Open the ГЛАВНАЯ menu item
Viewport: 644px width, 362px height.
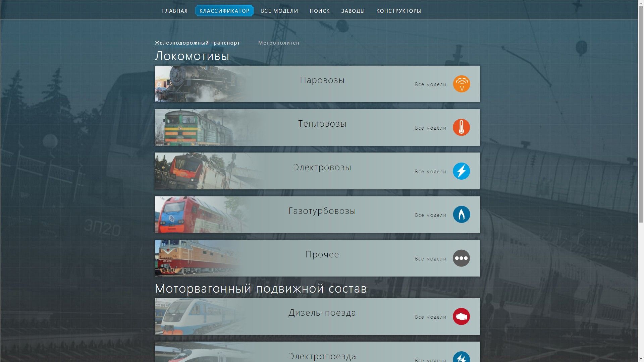(175, 11)
